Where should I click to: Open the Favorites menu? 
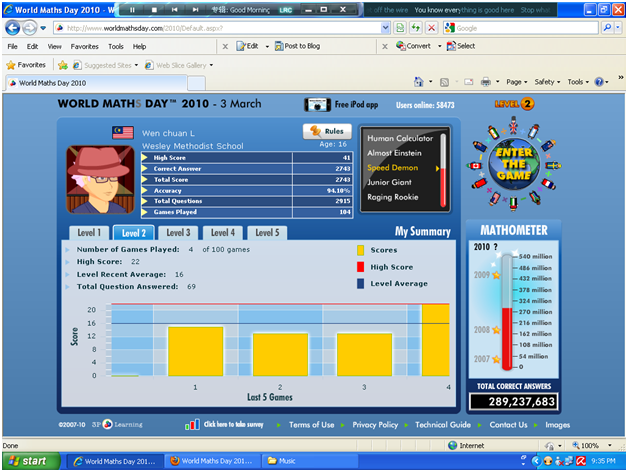point(85,46)
